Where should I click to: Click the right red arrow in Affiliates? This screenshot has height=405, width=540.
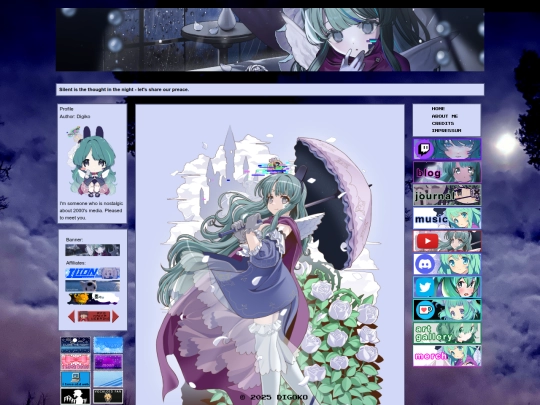click(x=115, y=316)
